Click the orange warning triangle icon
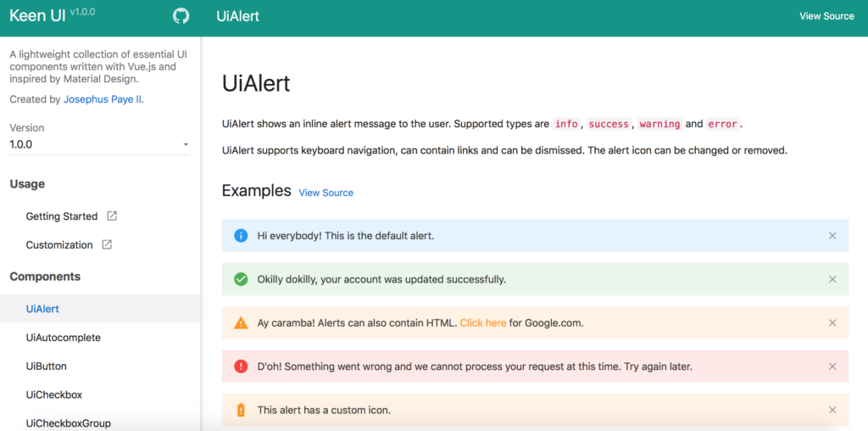Viewport: 868px width, 431px height. (241, 323)
